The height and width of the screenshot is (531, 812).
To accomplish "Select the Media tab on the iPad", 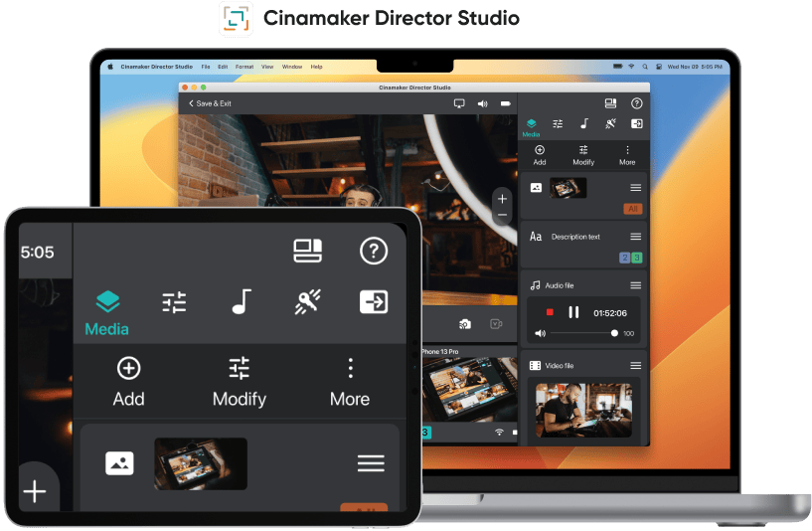I will point(107,313).
